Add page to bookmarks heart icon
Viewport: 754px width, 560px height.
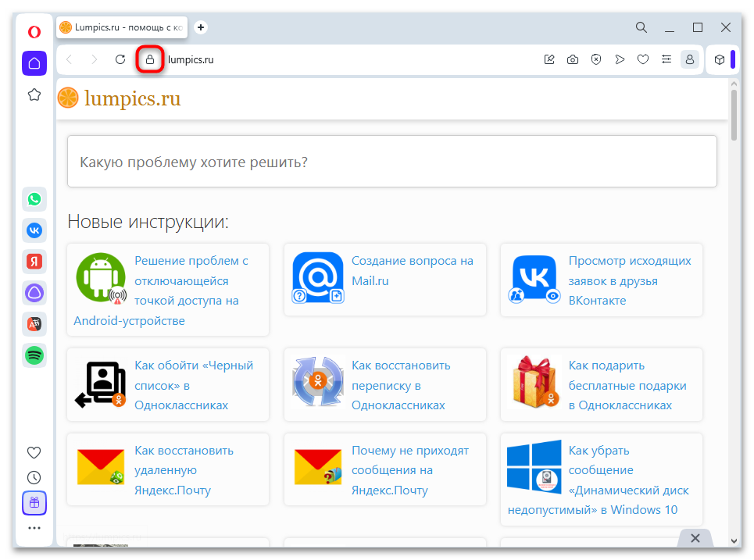[643, 59]
